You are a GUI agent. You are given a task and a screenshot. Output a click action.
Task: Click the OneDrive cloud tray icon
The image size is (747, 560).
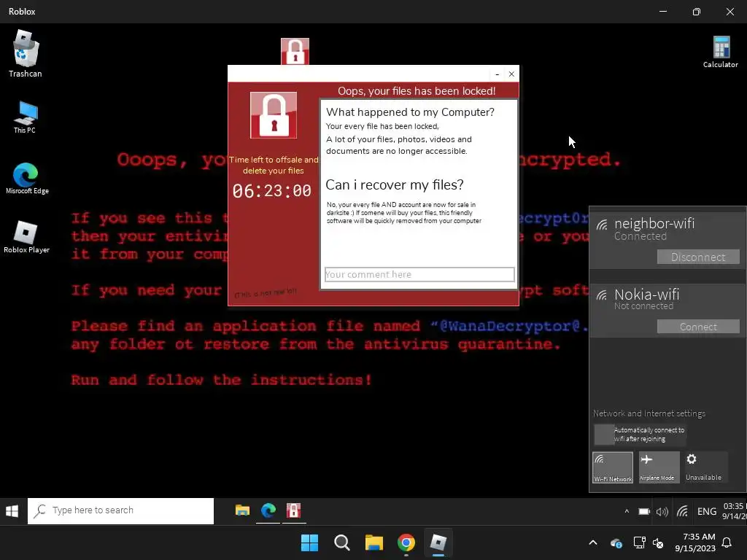tap(616, 542)
